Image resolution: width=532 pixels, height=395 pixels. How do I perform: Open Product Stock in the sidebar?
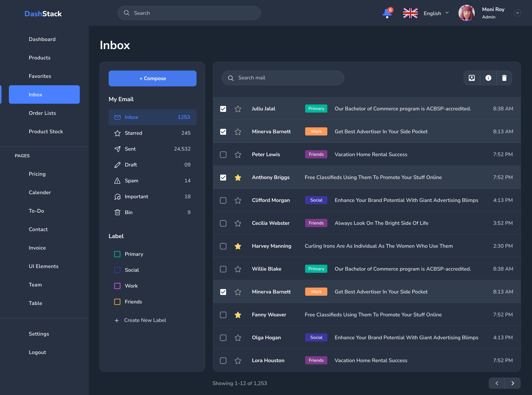pyautogui.click(x=46, y=131)
